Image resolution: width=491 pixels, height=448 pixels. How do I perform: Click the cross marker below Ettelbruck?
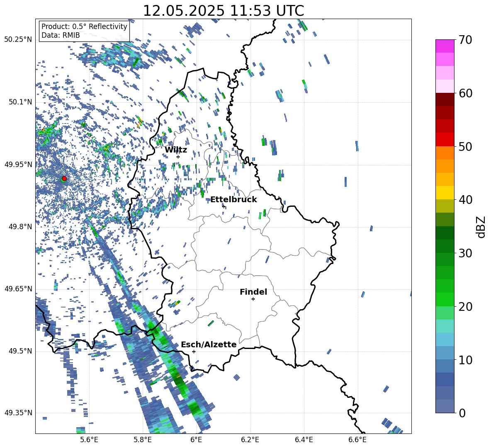(224, 206)
